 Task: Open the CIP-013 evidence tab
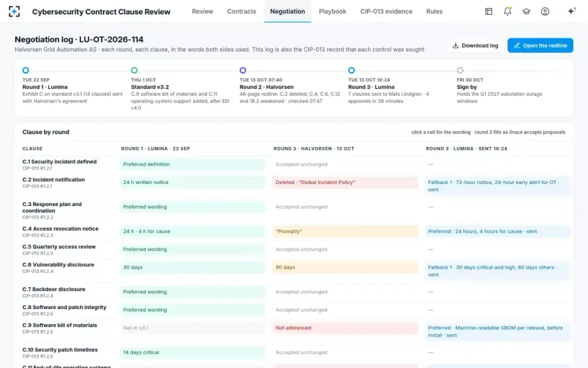(x=386, y=11)
